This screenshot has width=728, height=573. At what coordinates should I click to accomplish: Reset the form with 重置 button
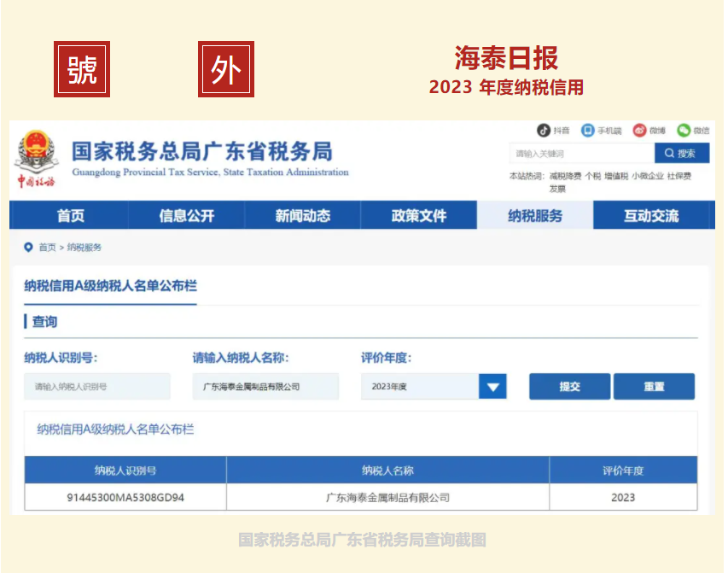pyautogui.click(x=654, y=387)
